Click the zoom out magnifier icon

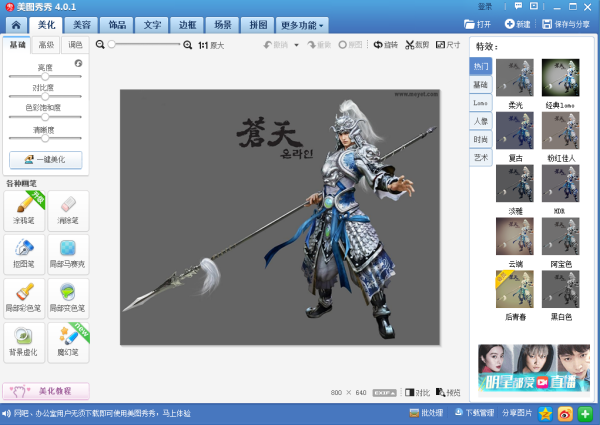100,45
